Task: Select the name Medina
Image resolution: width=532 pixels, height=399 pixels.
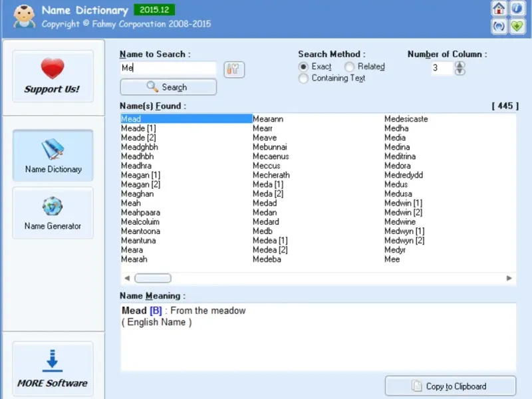Action: coord(397,147)
